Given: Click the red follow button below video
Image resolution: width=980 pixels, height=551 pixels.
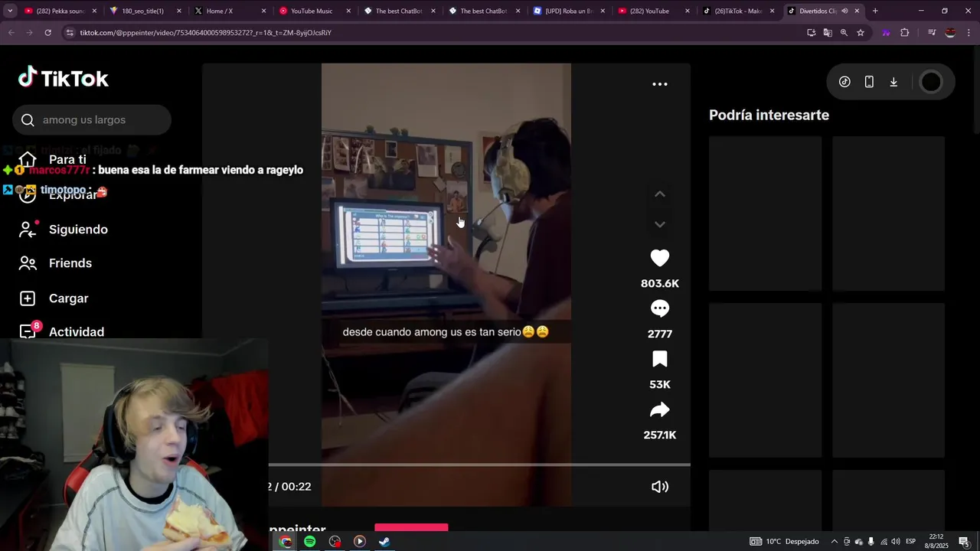Looking at the screenshot, I should (x=411, y=528).
